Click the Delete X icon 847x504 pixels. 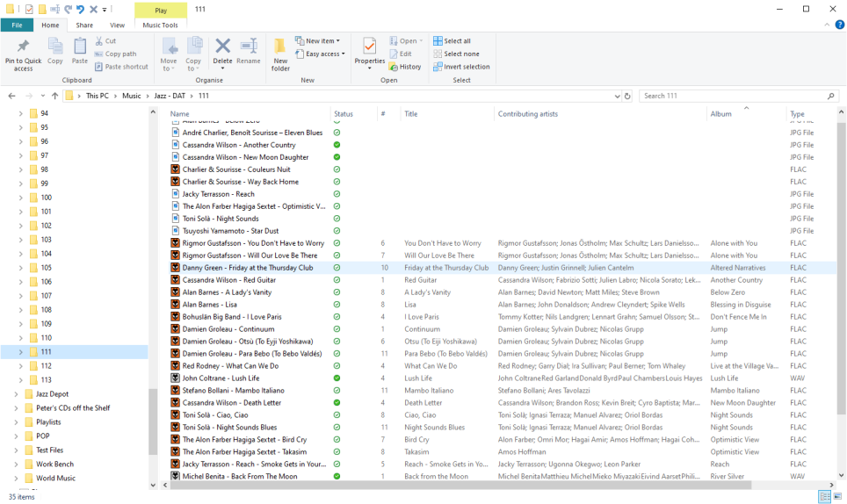(x=222, y=46)
